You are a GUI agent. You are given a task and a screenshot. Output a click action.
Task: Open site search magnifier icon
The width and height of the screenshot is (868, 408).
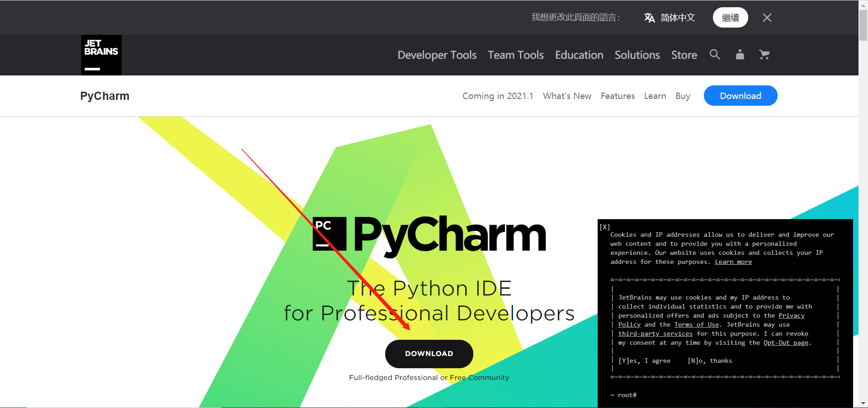(715, 55)
